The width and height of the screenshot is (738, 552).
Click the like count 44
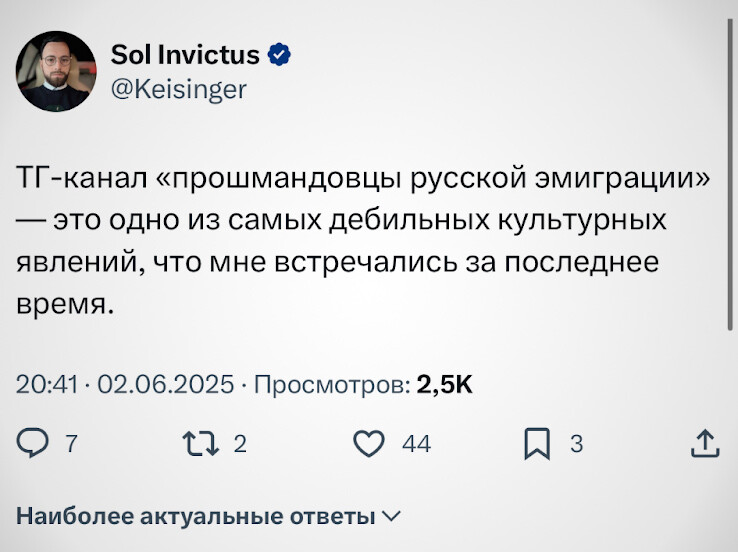click(416, 445)
